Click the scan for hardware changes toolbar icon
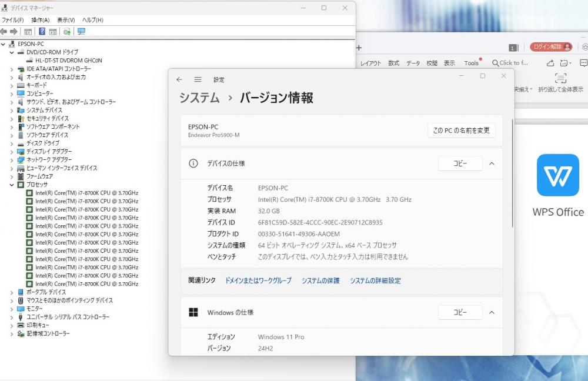Viewport: 588px width, 381px height. coord(67,32)
